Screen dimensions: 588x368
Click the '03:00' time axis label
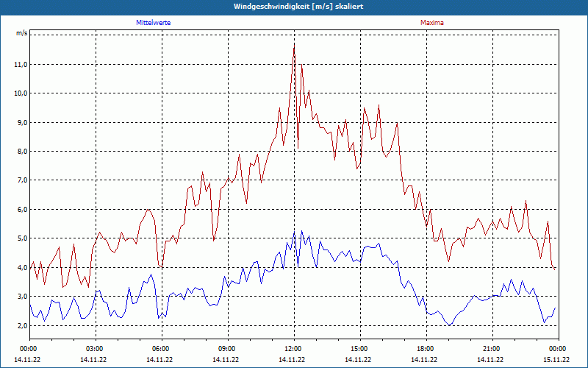(96, 349)
